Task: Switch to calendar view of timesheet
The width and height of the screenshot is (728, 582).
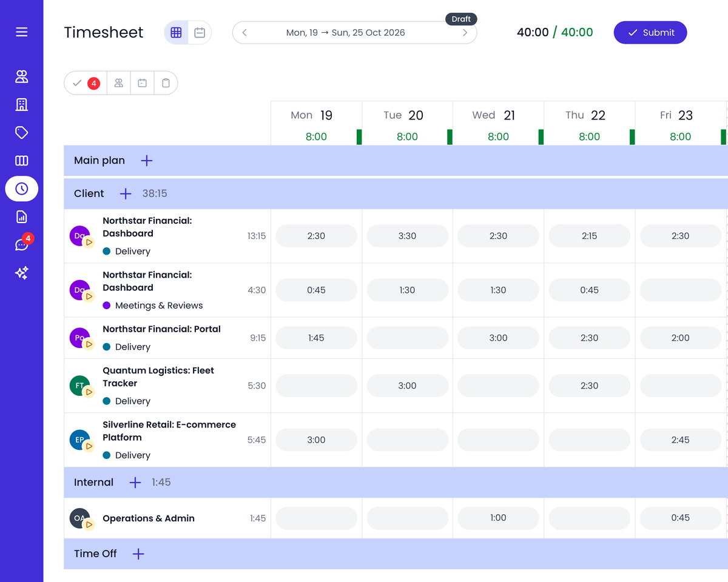Action: point(200,33)
